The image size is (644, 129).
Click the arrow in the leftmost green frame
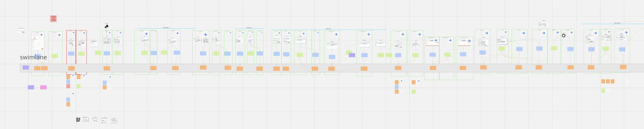[x=41, y=35]
